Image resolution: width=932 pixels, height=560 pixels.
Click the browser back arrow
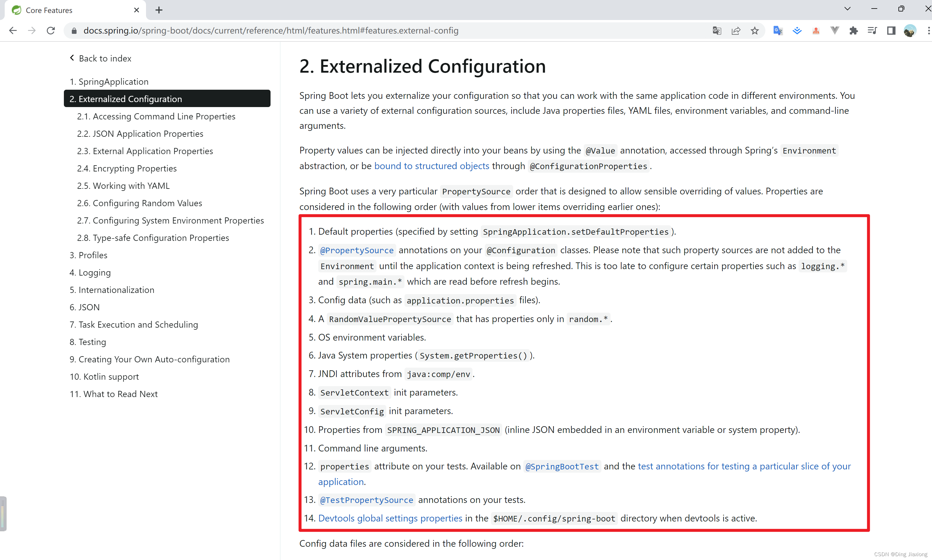(x=13, y=31)
